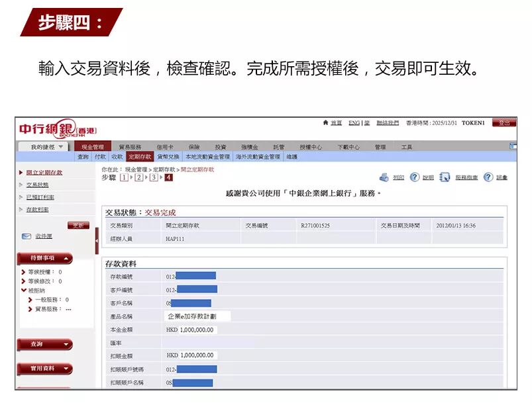Screen dimensions: 532x405
Task: Click the 現金管理 breadcrumb
Action: click(x=136, y=169)
